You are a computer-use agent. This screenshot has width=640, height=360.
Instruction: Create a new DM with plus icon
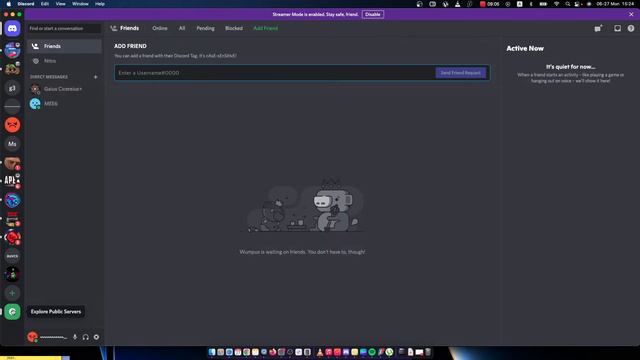96,77
